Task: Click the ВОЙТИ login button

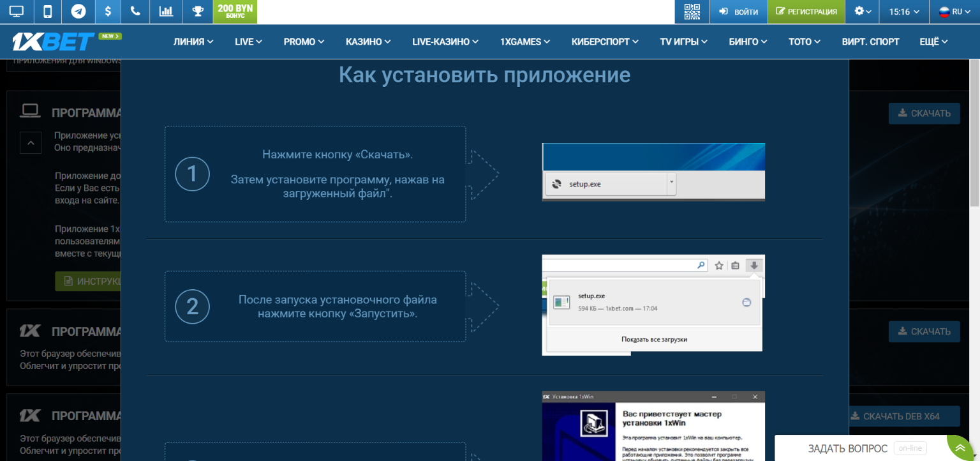Action: [738, 11]
